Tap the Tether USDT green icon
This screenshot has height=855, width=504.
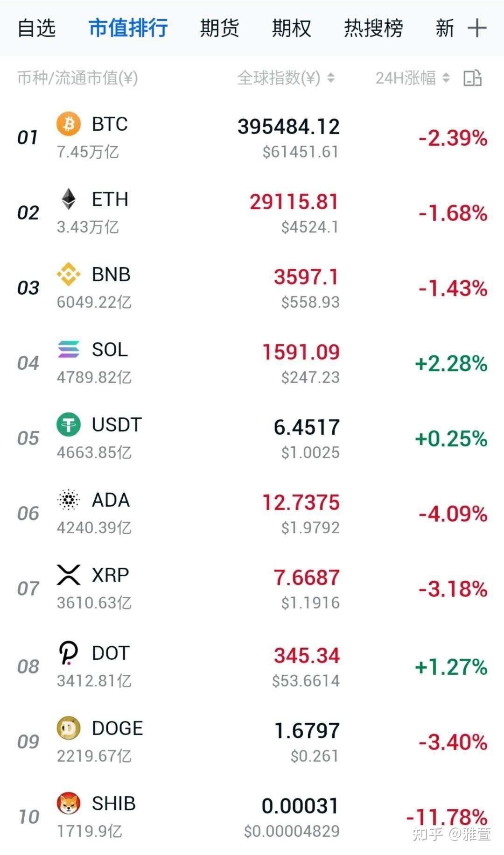pyautogui.click(x=69, y=424)
